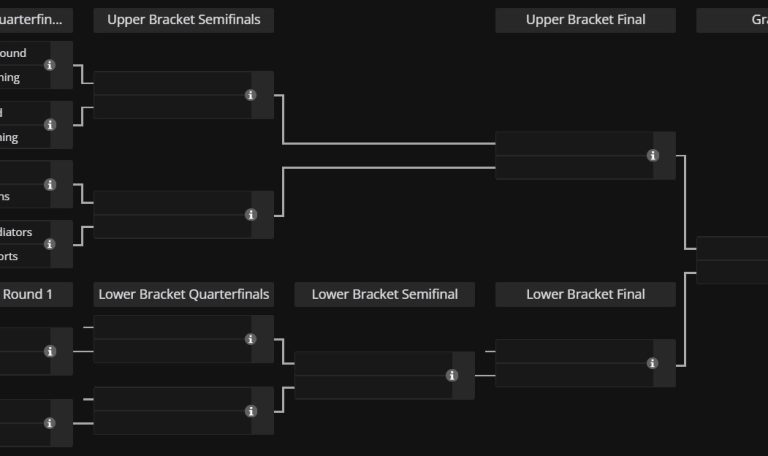Image resolution: width=768 pixels, height=456 pixels.
Task: Select the Upper Bracket Semifinals header
Action: click(x=183, y=20)
